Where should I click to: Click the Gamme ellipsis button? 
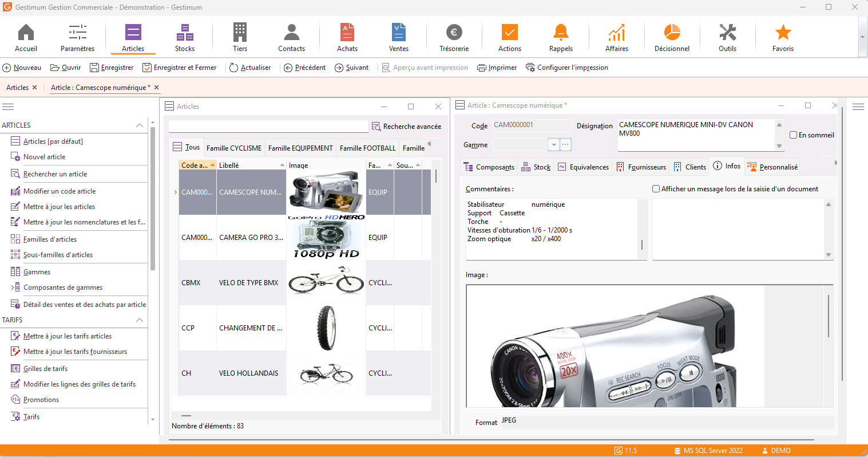tap(565, 145)
